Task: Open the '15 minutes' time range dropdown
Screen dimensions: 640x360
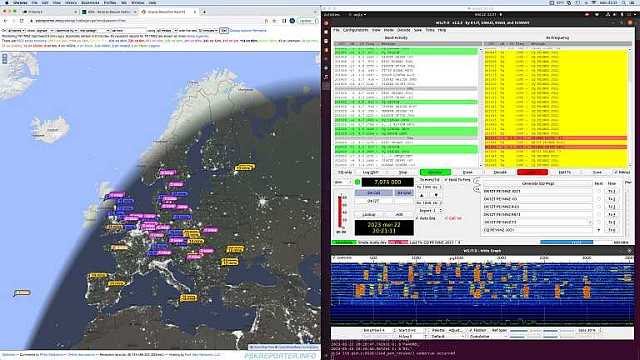Action: tap(207, 31)
